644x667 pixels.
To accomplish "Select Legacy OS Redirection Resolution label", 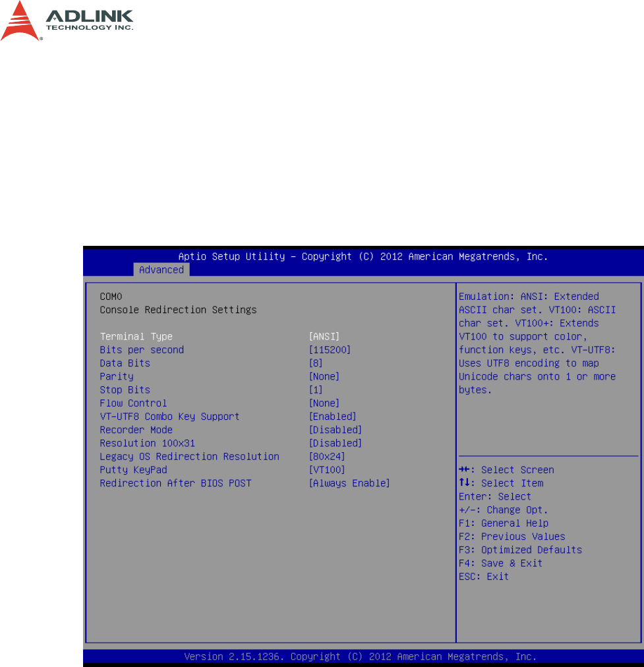I will pyautogui.click(x=189, y=457).
